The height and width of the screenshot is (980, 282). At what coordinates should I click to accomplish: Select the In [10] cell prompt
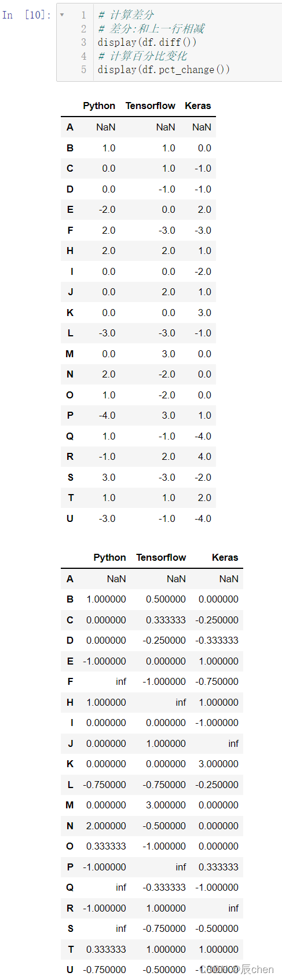point(27,14)
